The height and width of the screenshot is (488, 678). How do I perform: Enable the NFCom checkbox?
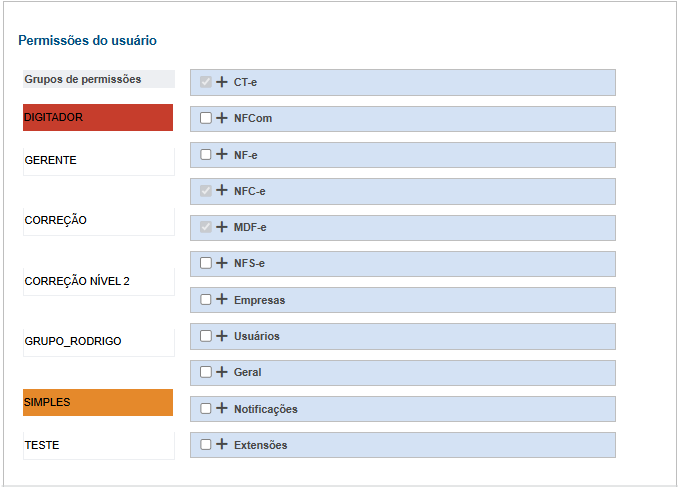point(205,118)
